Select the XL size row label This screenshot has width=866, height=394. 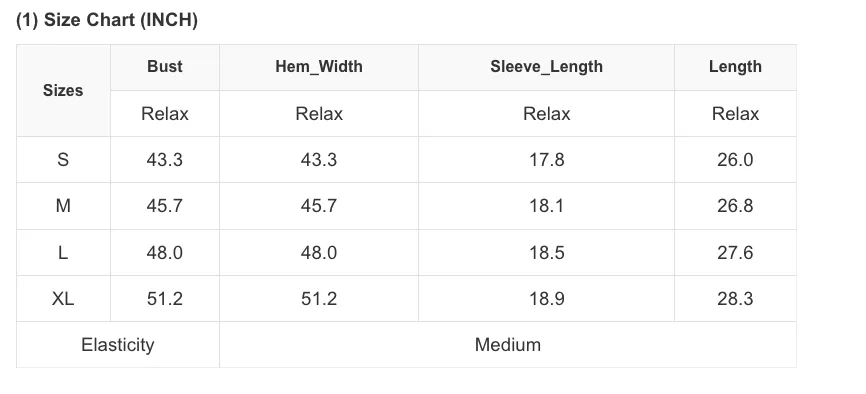pyautogui.click(x=63, y=299)
